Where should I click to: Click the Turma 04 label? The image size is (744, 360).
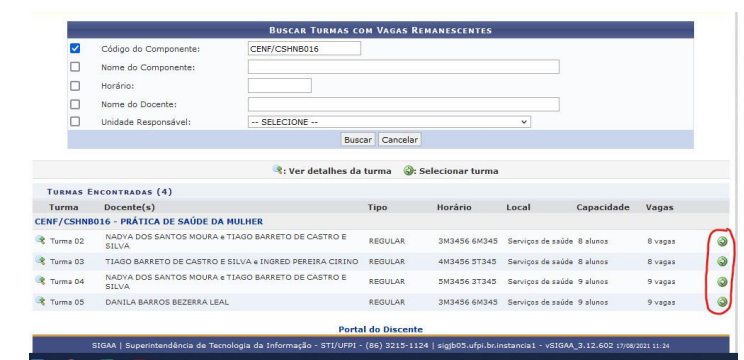67,281
